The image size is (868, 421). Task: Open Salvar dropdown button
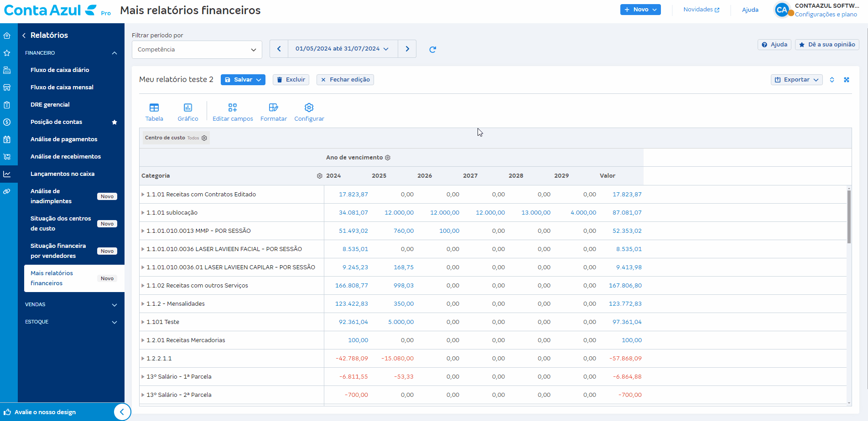(x=243, y=80)
